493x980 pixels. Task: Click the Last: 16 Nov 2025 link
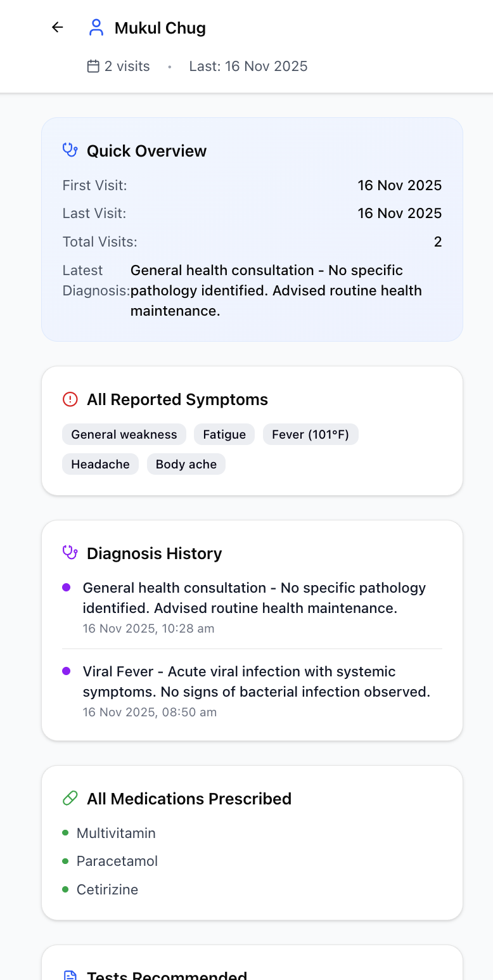248,66
